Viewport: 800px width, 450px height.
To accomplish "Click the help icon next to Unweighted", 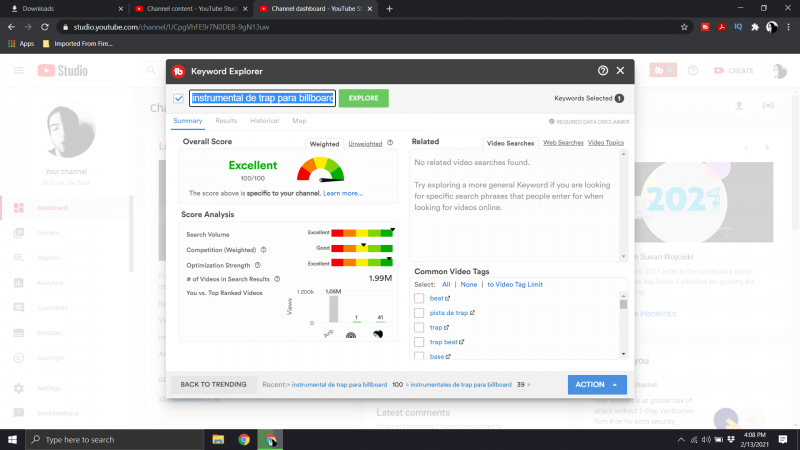I will click(x=390, y=143).
